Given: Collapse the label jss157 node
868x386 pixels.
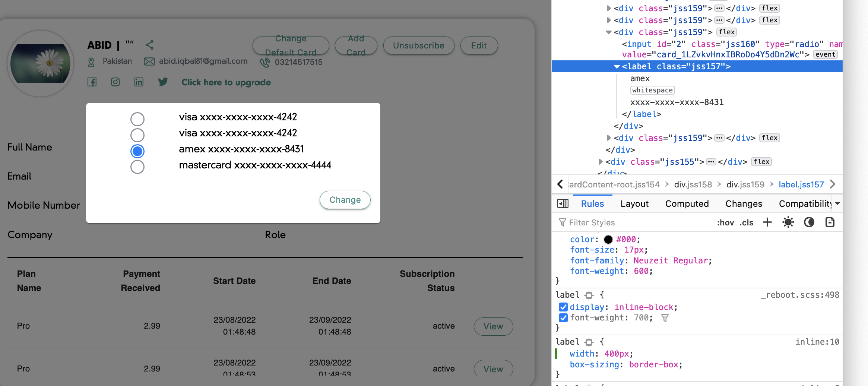Looking at the screenshot, I should point(617,67).
